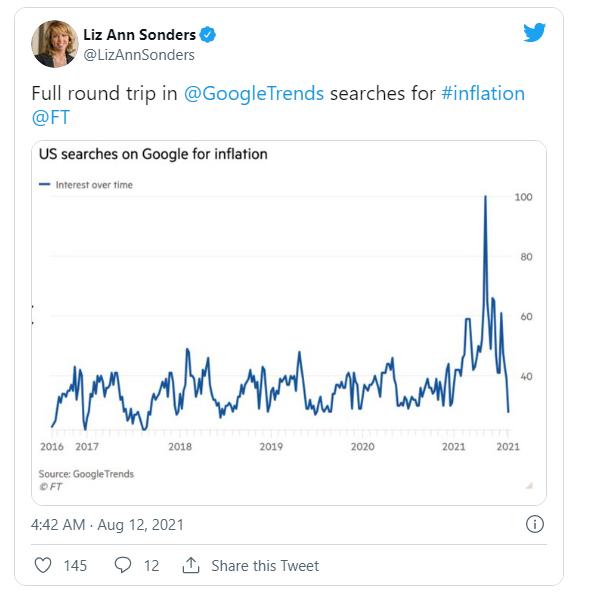Click Share this Tweet
This screenshot has height=593, width=592.
point(265,566)
